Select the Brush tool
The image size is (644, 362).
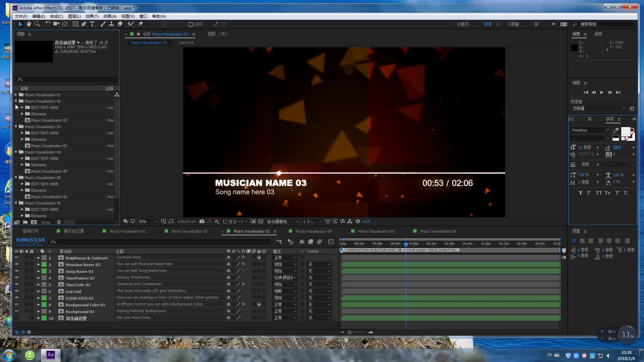coord(103,24)
